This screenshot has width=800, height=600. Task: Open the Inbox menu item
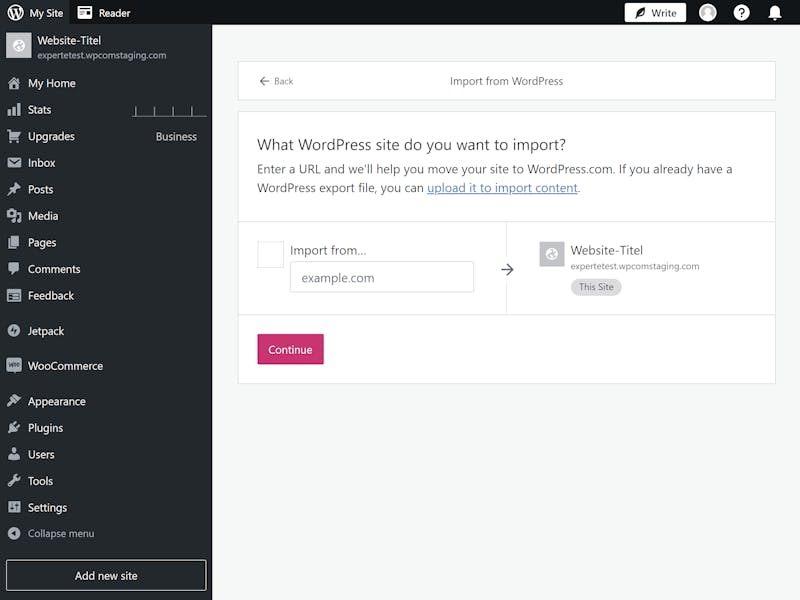tap(41, 163)
